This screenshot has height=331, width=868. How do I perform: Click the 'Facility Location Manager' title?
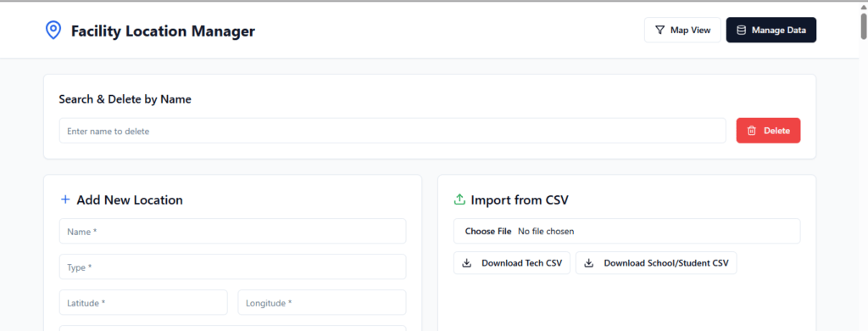tap(163, 31)
